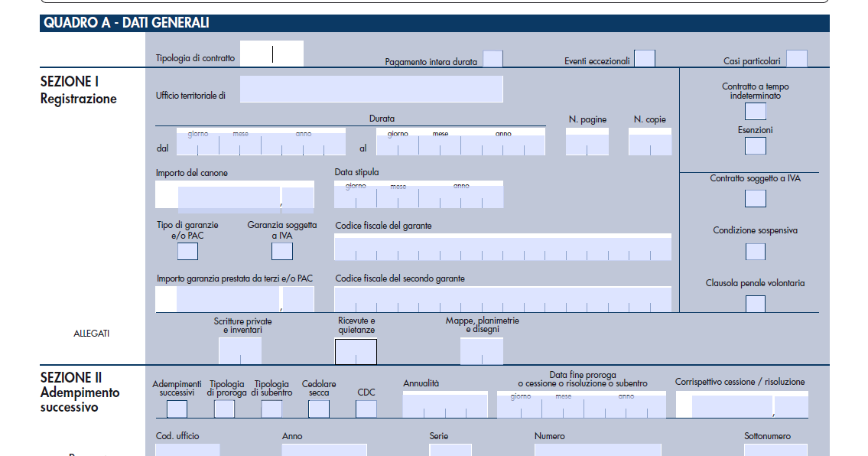Enable Contratto soggetto a IVA
This screenshot has height=456, width=868.
(755, 197)
